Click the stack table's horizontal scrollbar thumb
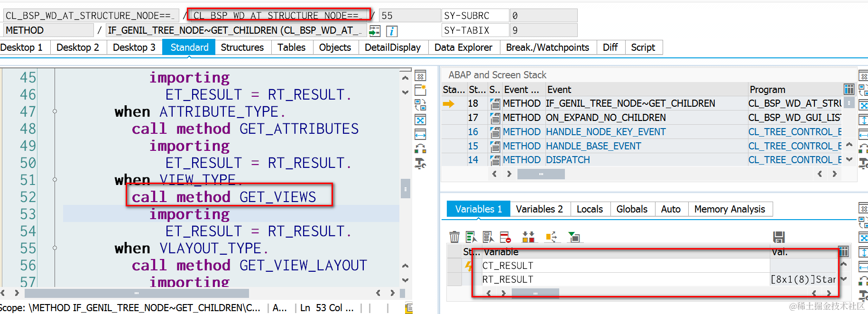868x314 pixels. (541, 174)
